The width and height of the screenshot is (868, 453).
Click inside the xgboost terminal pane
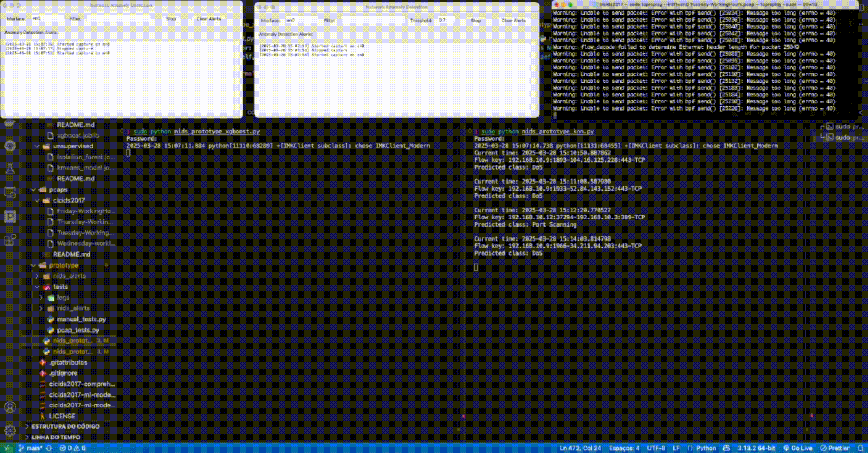290,282
